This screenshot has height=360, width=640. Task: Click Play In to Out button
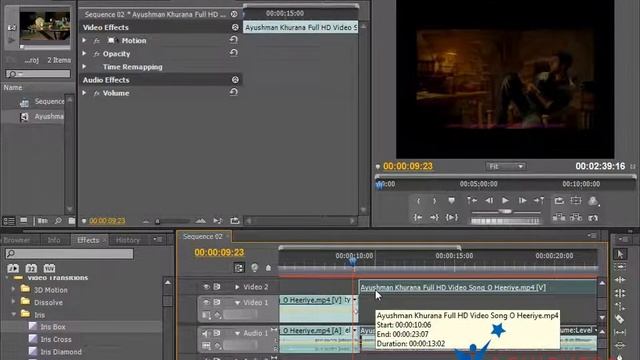(451, 218)
